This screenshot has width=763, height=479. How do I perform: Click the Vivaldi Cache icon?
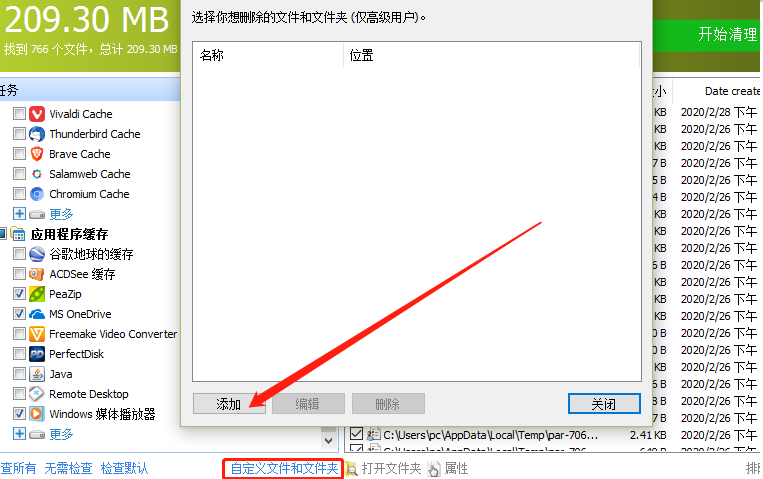[x=37, y=114]
